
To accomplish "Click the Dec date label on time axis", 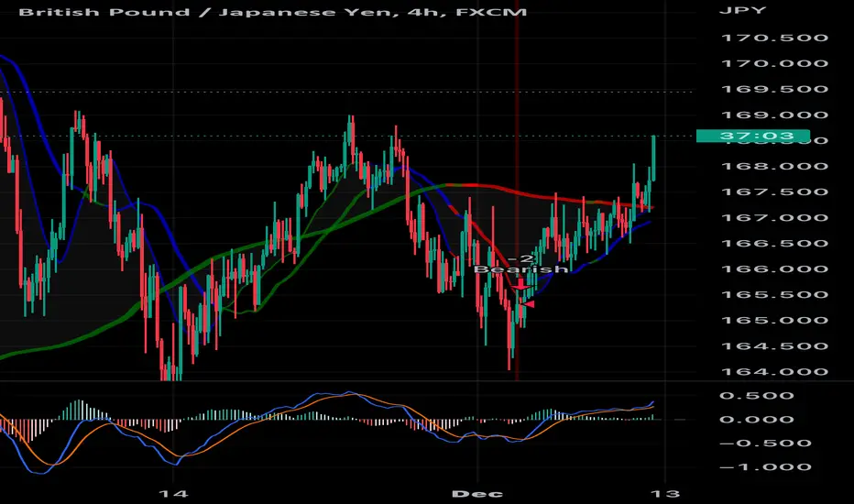I will (477, 494).
